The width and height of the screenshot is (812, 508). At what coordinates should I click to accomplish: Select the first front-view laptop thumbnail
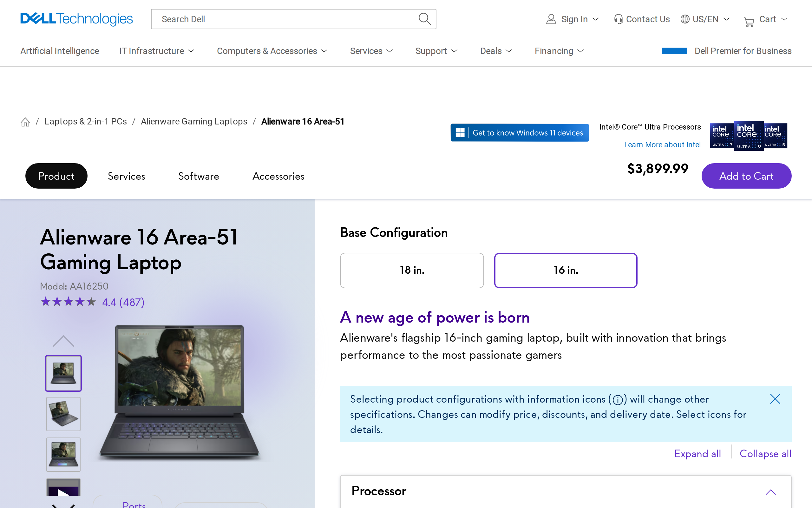(x=63, y=373)
